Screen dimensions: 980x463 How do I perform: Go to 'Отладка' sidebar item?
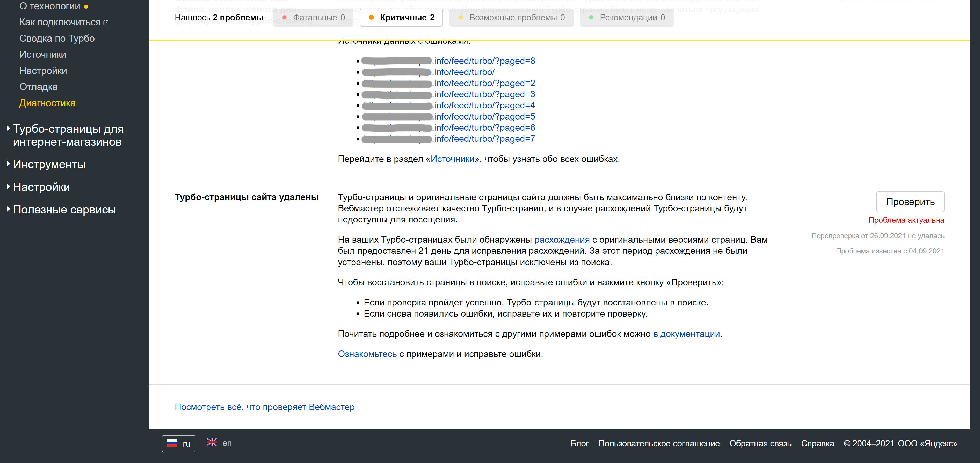38,87
